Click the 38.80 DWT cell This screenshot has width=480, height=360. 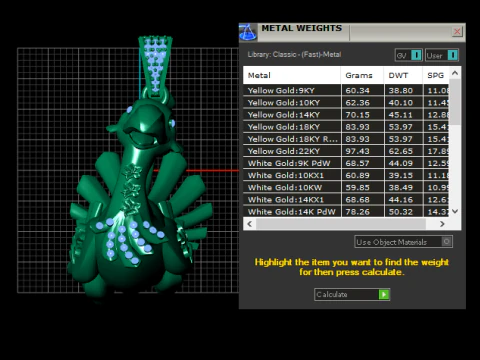click(404, 90)
